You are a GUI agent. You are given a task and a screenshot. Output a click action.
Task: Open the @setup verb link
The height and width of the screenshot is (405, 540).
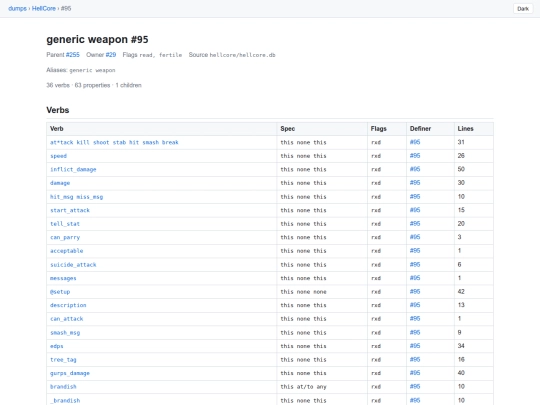60,292
